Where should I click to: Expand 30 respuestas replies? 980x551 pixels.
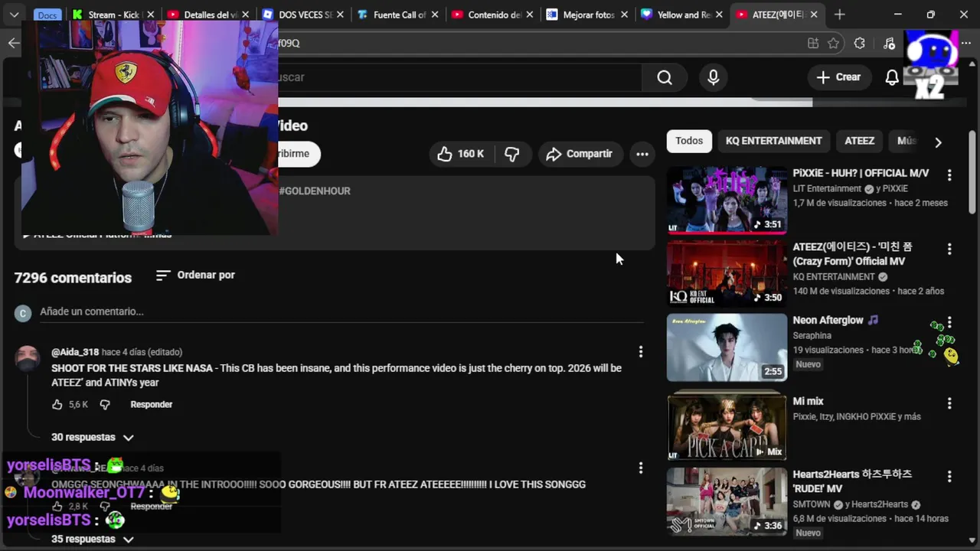pos(93,437)
